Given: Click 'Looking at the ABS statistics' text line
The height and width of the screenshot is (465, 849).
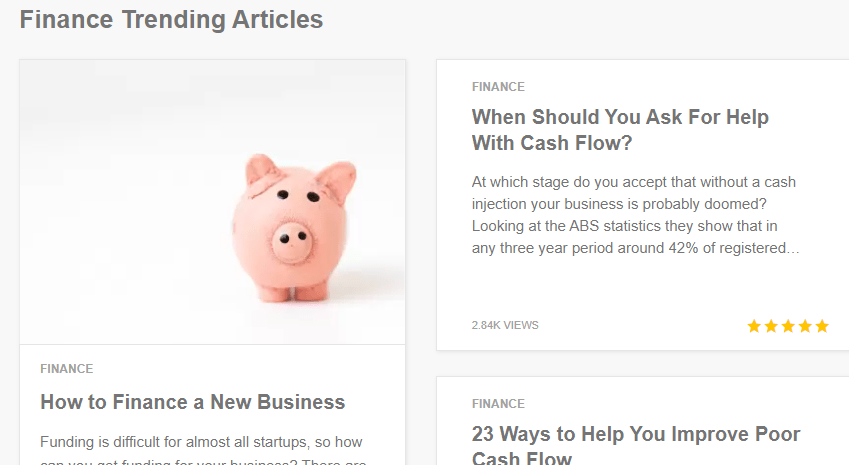Looking at the screenshot, I should coord(624,226).
